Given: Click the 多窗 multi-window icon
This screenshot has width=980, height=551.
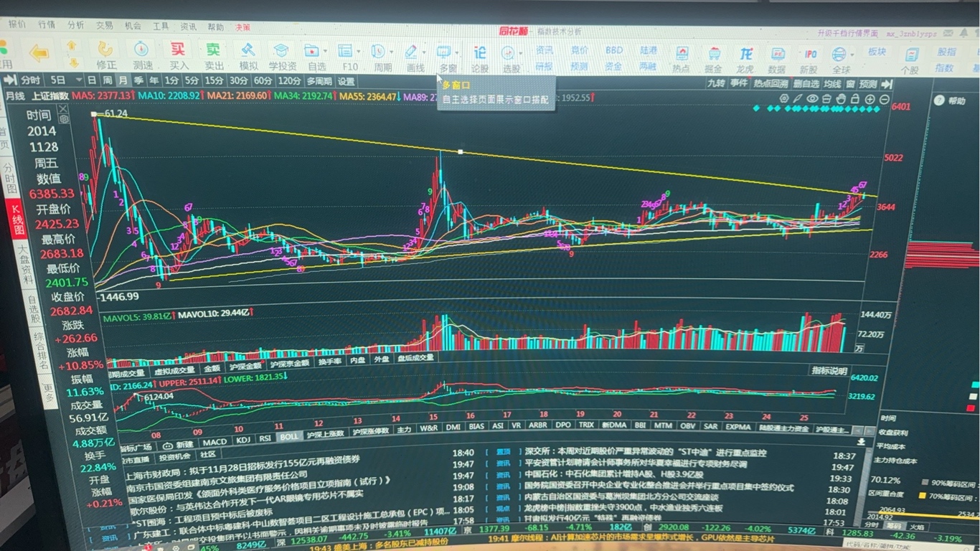Looking at the screenshot, I should pos(444,52).
